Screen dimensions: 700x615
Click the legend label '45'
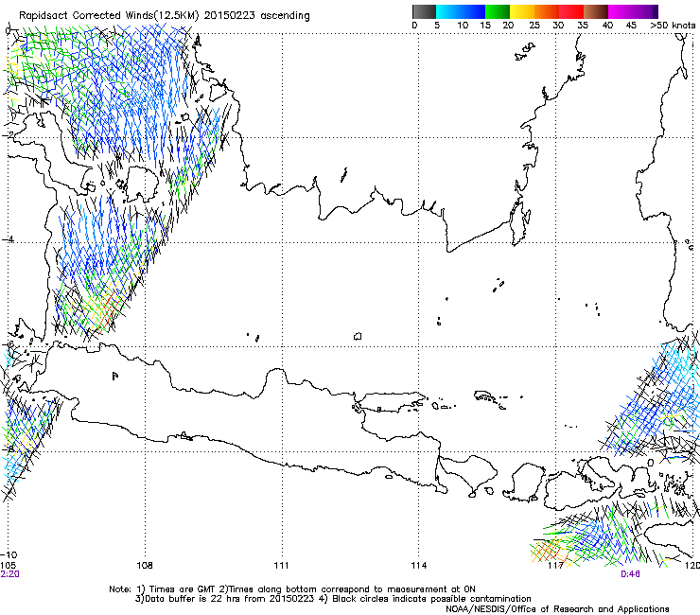[631, 26]
